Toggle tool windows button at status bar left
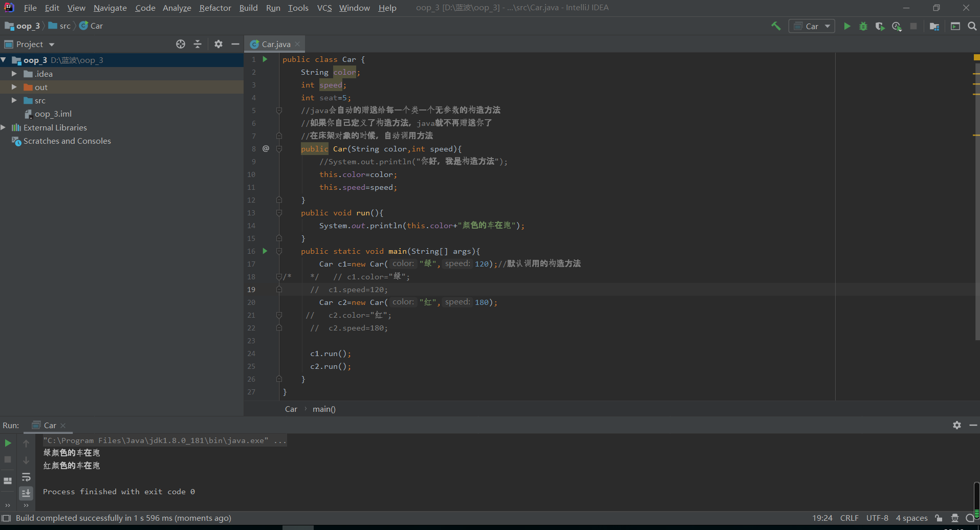The image size is (980, 530). point(6,518)
